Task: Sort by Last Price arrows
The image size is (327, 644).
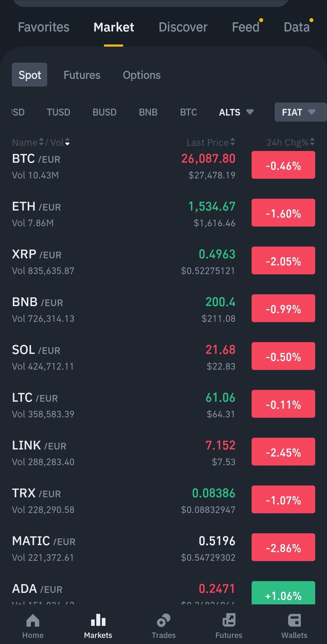Action: pos(233,142)
